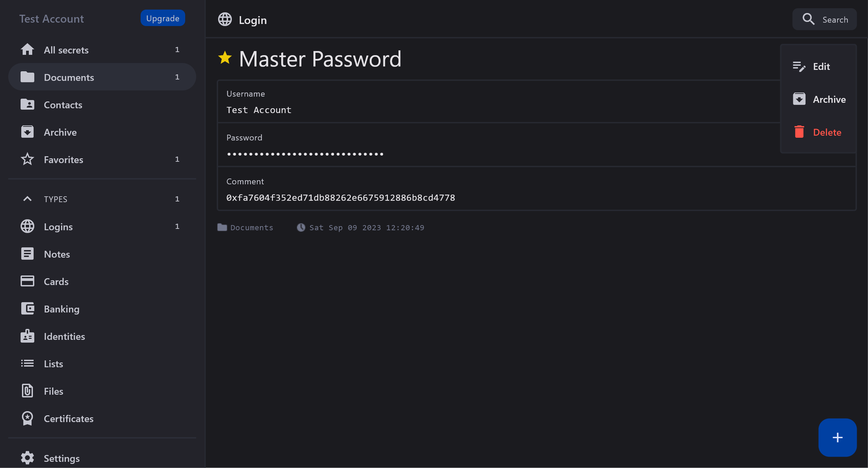Toggle the favorite star beside Master Password
The width and height of the screenshot is (868, 468).
pos(225,58)
